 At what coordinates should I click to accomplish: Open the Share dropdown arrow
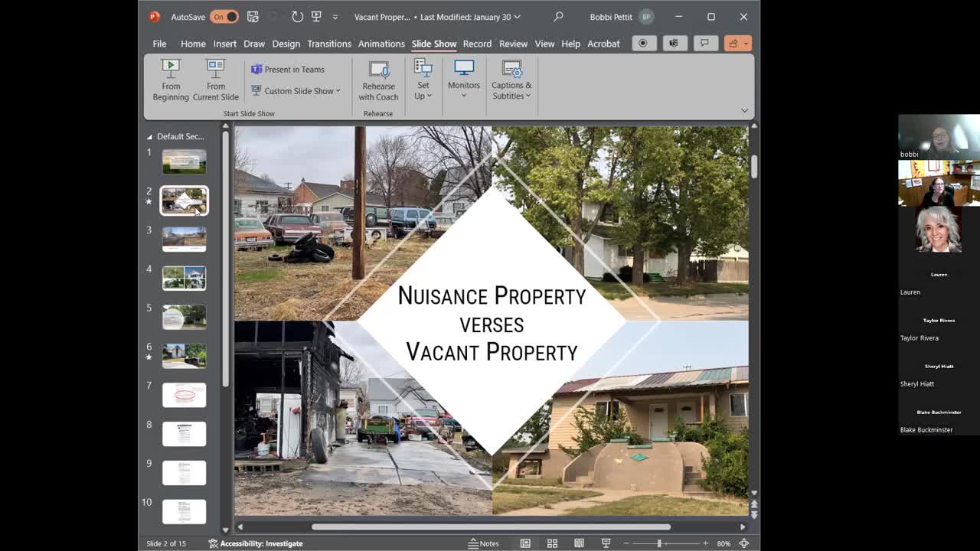click(746, 44)
